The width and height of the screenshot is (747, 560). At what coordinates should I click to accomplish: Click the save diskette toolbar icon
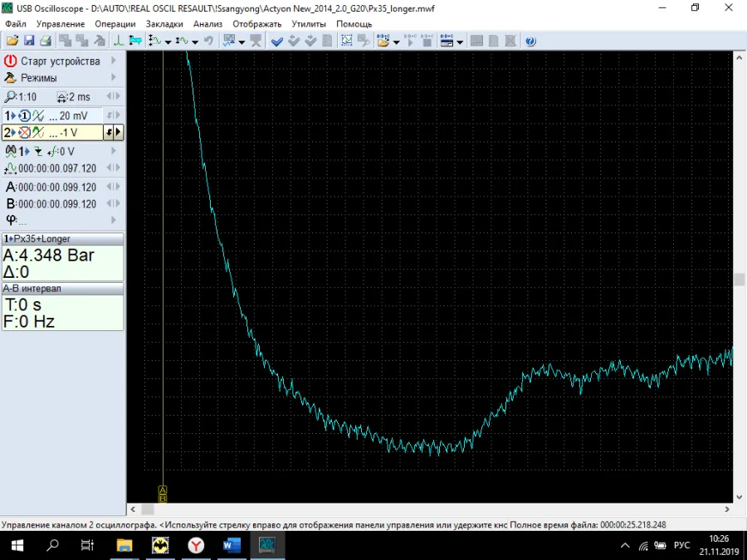click(x=29, y=41)
